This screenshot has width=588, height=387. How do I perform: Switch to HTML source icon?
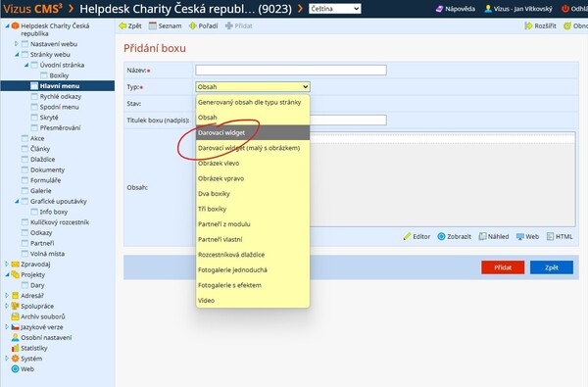[550, 236]
